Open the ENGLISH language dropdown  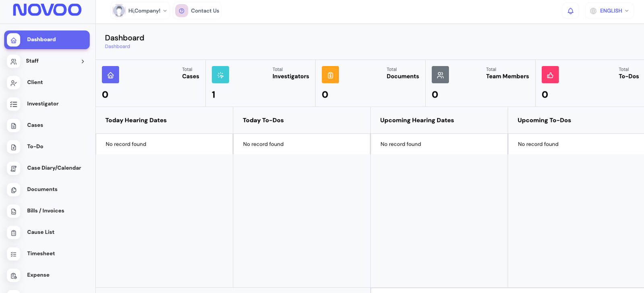click(x=609, y=11)
